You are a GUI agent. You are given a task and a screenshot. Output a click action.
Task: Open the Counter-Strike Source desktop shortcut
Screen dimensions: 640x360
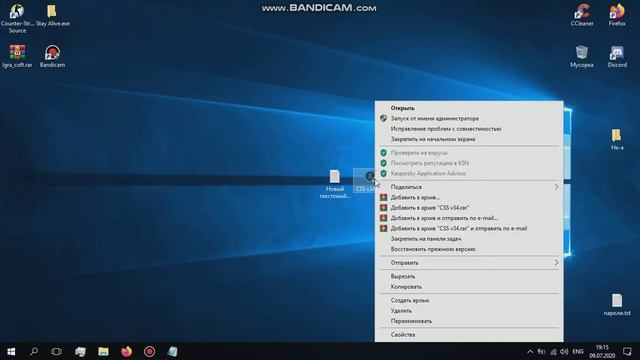point(17,18)
